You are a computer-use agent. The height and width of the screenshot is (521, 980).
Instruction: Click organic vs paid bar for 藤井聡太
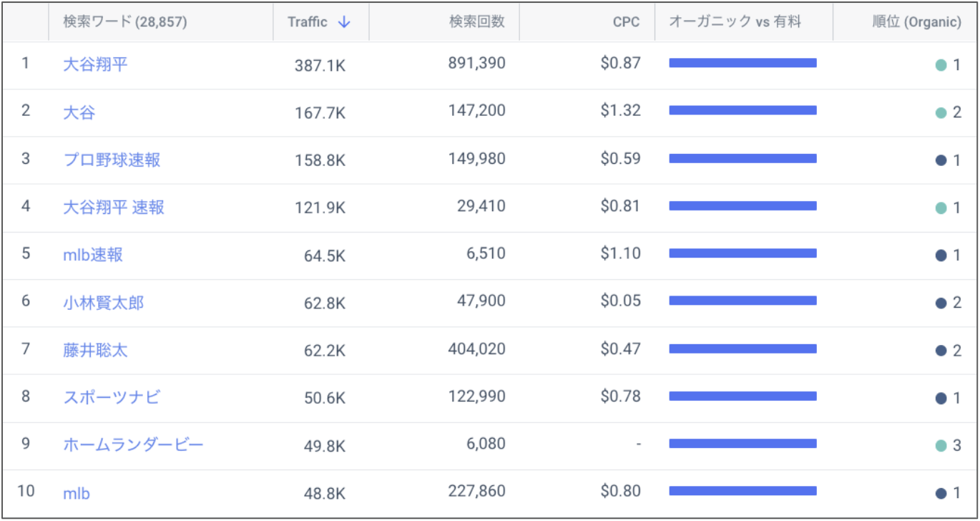743,349
